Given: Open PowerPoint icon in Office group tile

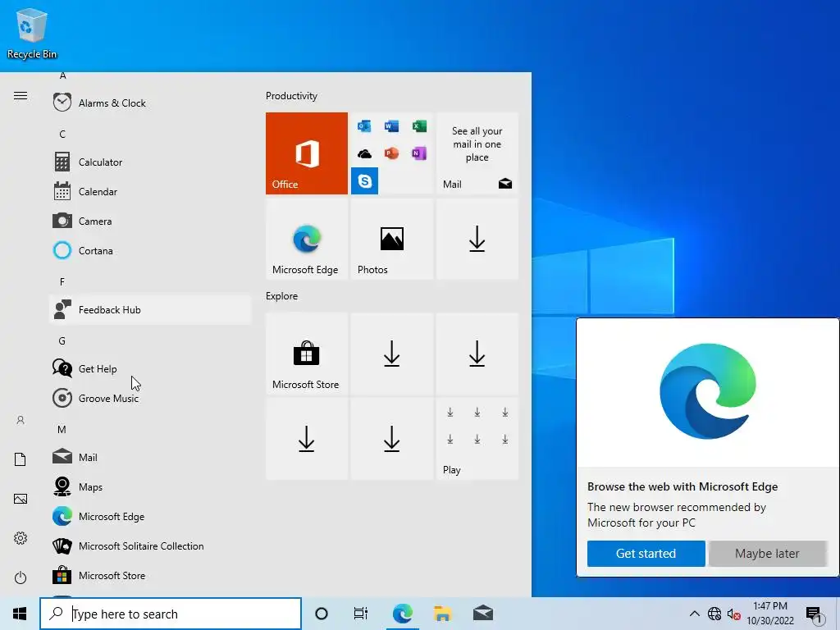Looking at the screenshot, I should click(x=391, y=153).
